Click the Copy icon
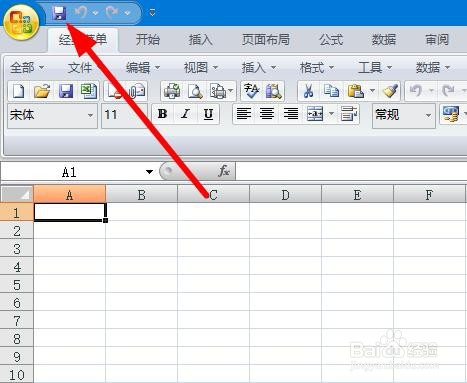 tap(331, 91)
